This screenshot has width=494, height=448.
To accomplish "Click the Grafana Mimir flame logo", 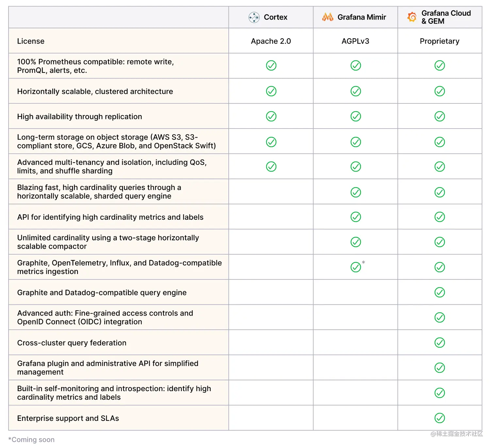I will 328,17.
